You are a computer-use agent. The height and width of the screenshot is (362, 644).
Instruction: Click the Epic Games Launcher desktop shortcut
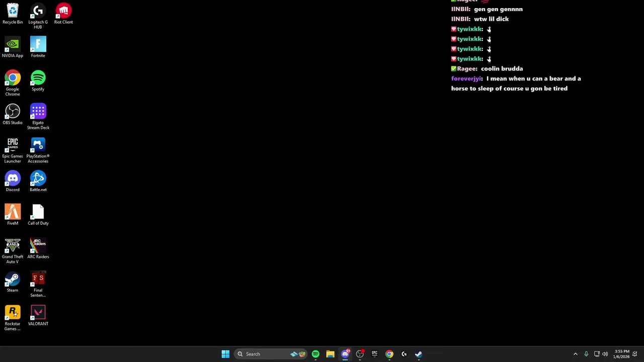click(13, 151)
